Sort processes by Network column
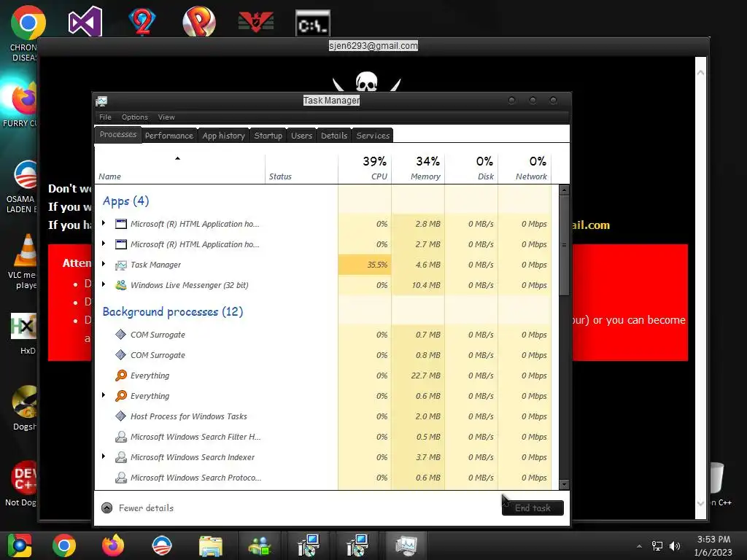The height and width of the screenshot is (560, 747). point(525,168)
